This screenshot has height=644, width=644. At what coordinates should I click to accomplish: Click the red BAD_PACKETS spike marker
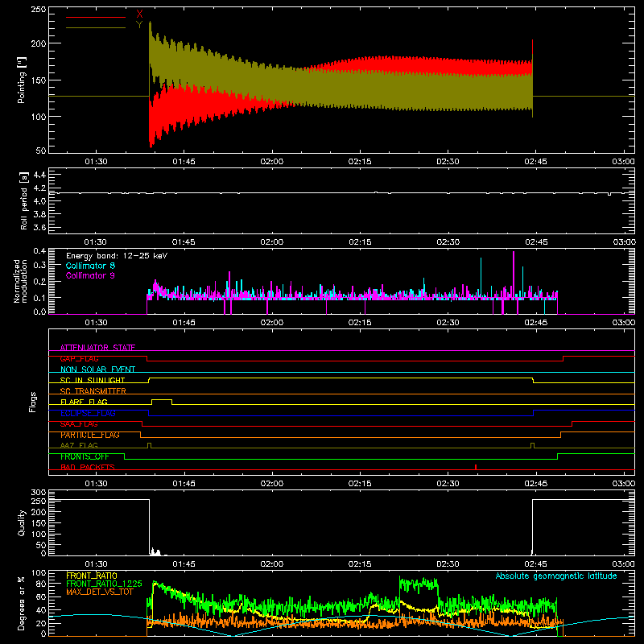[x=476, y=467]
